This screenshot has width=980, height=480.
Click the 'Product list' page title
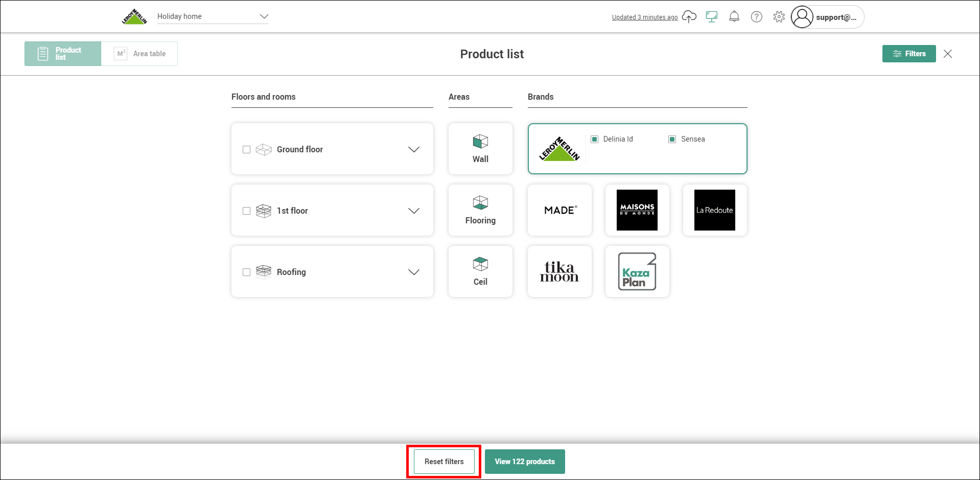[492, 54]
